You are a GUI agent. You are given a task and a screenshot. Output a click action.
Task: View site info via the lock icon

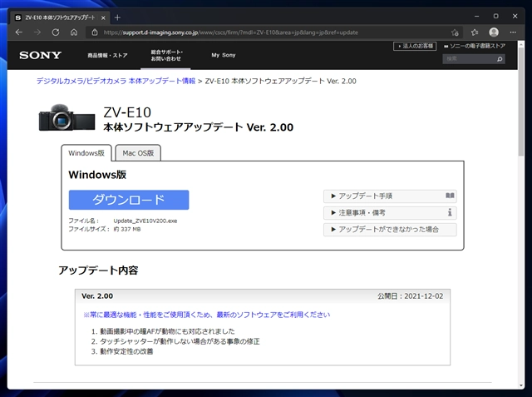coord(95,32)
